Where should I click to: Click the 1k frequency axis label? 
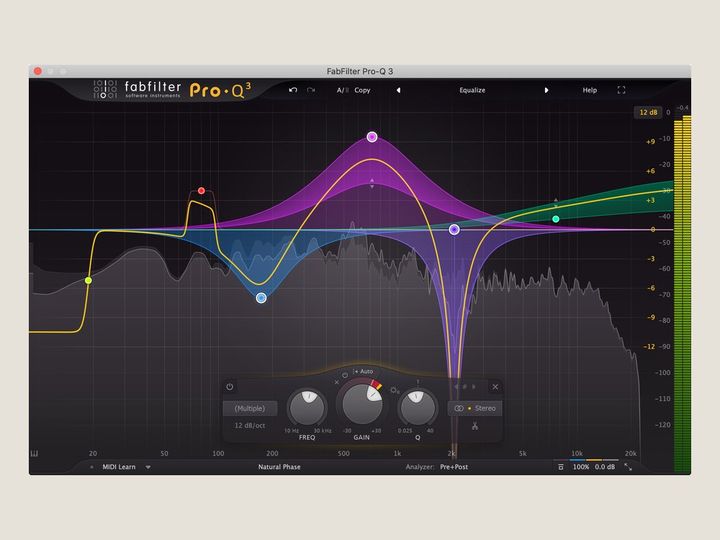(x=397, y=453)
